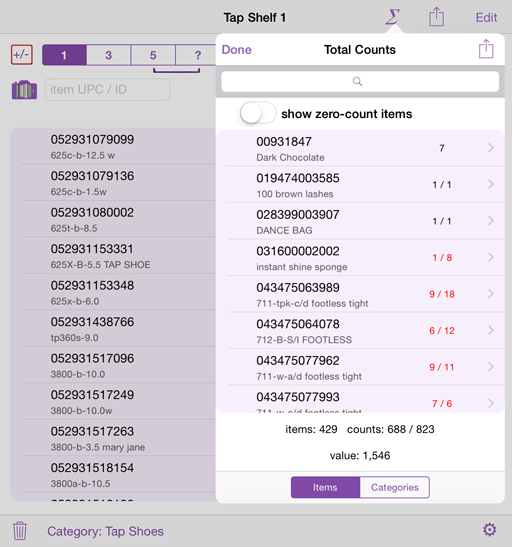Open chevron for 028399003907 DANCE BAG
This screenshot has height=547, width=512.
[x=491, y=221]
